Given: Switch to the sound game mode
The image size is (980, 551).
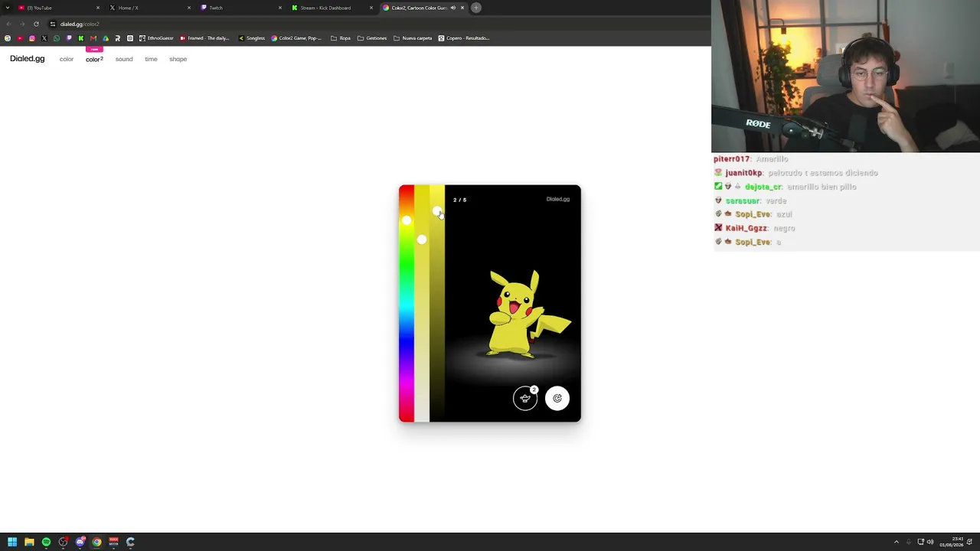Looking at the screenshot, I should pos(124,59).
